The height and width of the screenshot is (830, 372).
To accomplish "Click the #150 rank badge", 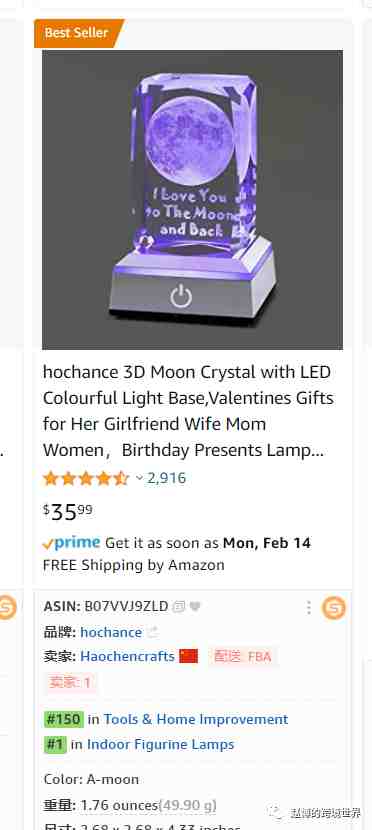I will tap(63, 719).
